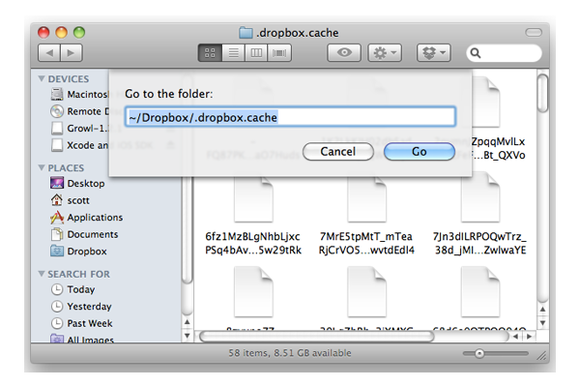Click the sidebar scroll up arrow

pos(187,322)
